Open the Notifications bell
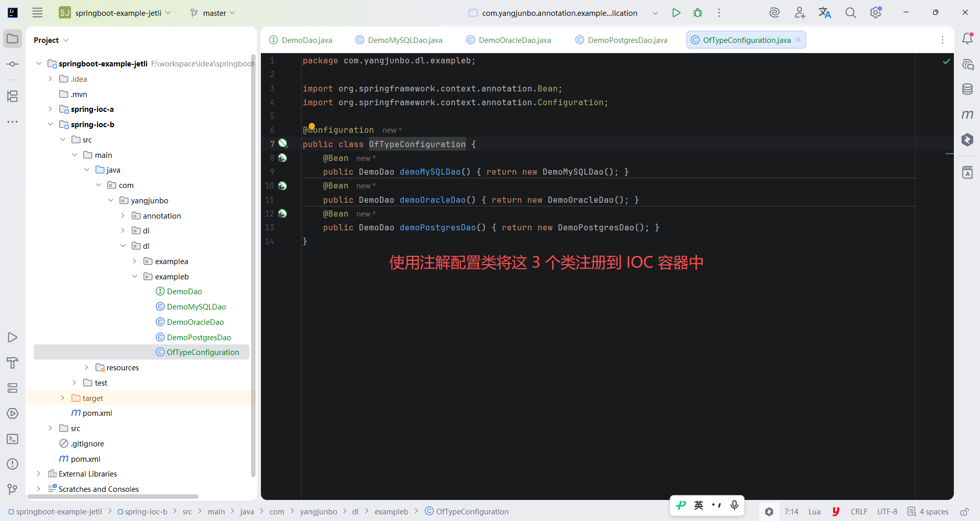980x521 pixels. point(967,38)
